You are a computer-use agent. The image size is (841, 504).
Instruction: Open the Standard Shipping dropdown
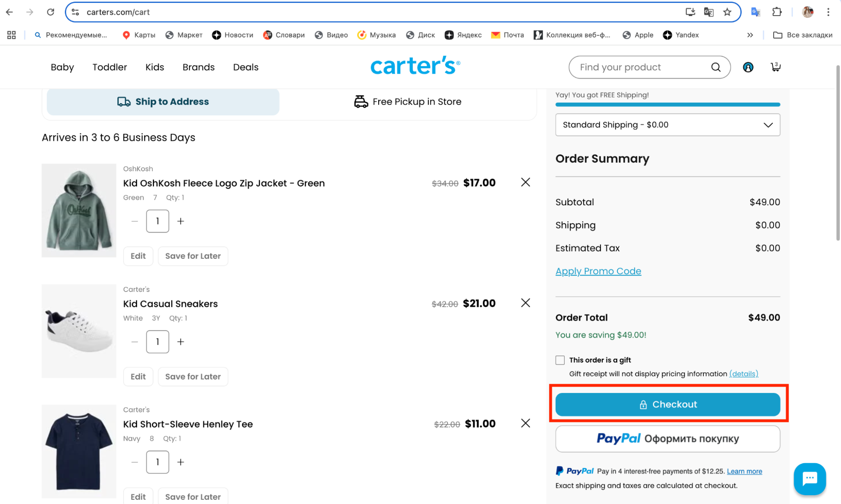click(x=667, y=125)
